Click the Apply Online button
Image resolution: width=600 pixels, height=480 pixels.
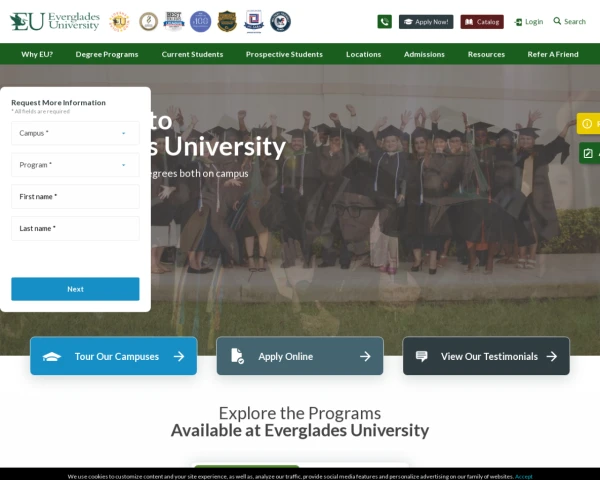(300, 356)
